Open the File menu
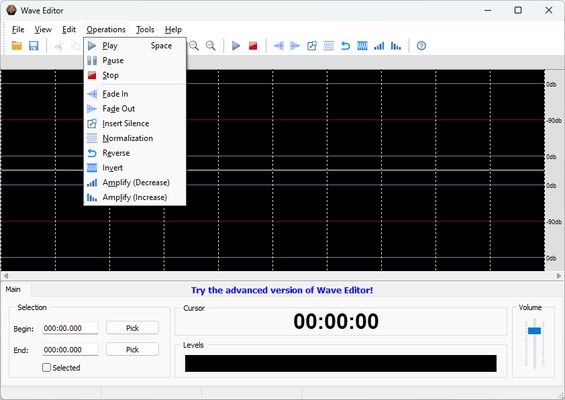565x400 pixels. tap(18, 30)
